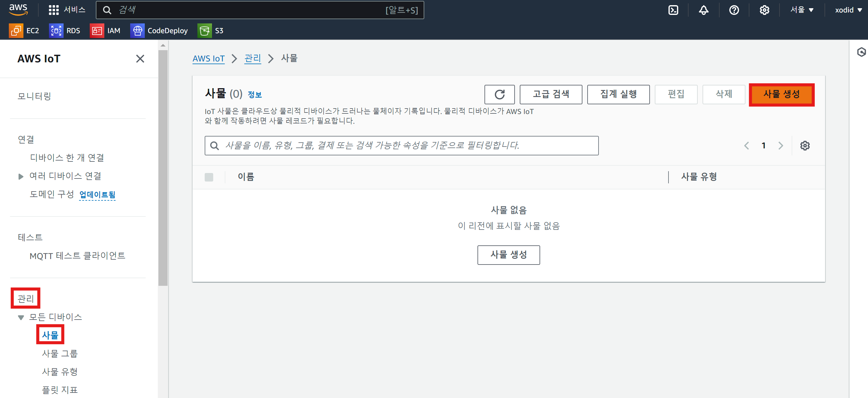Collapse the 모든 디바이스 section
The image size is (868, 398).
click(21, 317)
